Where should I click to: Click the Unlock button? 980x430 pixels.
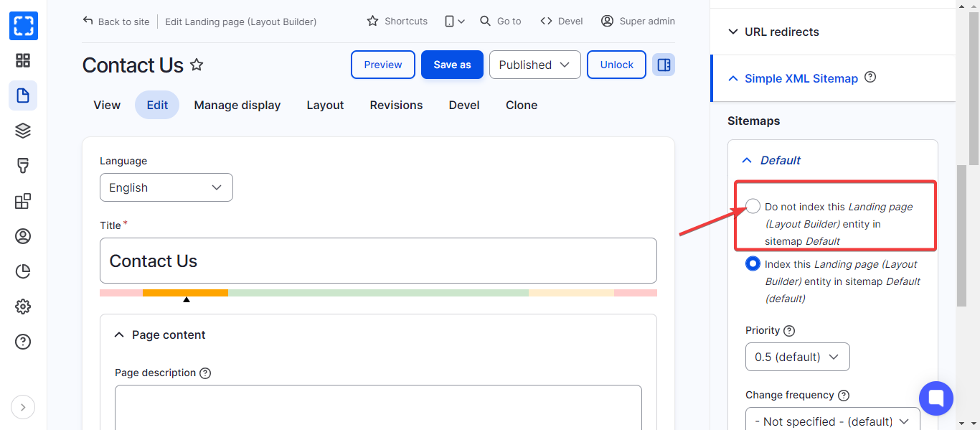click(616, 65)
